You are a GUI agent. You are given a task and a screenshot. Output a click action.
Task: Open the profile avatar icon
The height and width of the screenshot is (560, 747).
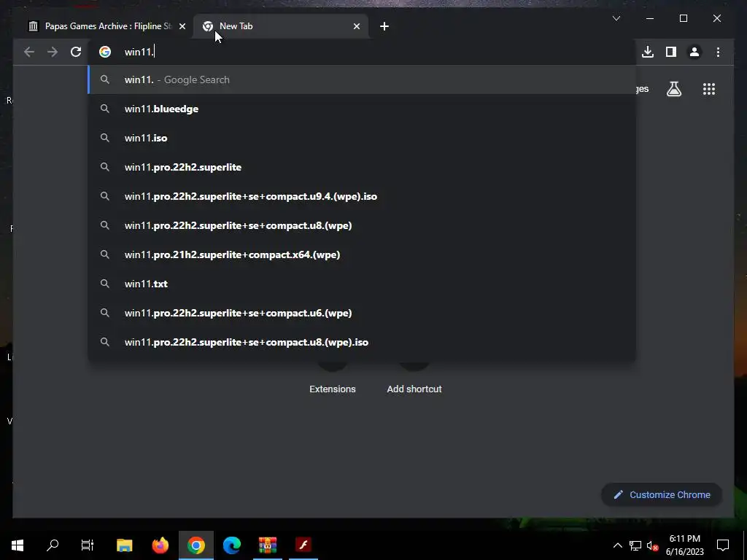694,52
